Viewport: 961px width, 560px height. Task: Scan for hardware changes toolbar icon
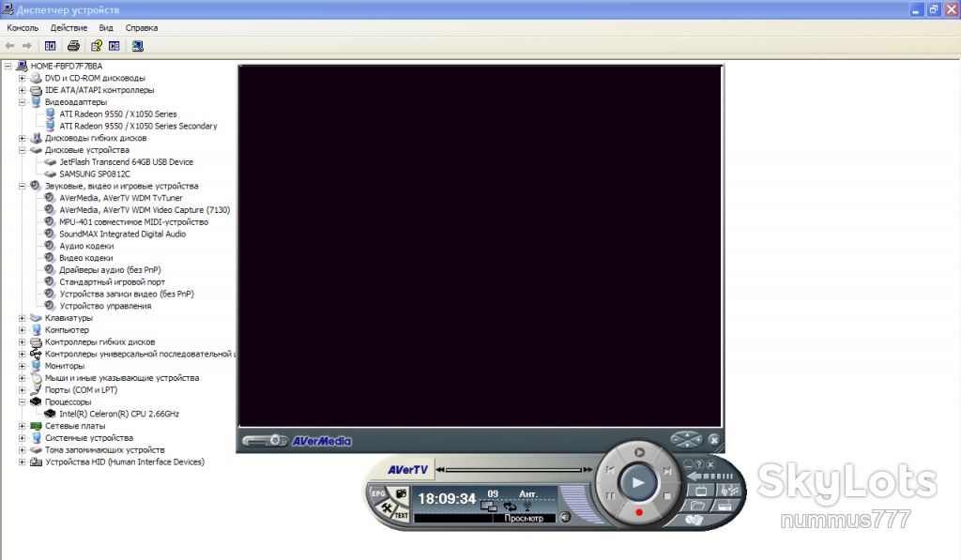pos(138,46)
